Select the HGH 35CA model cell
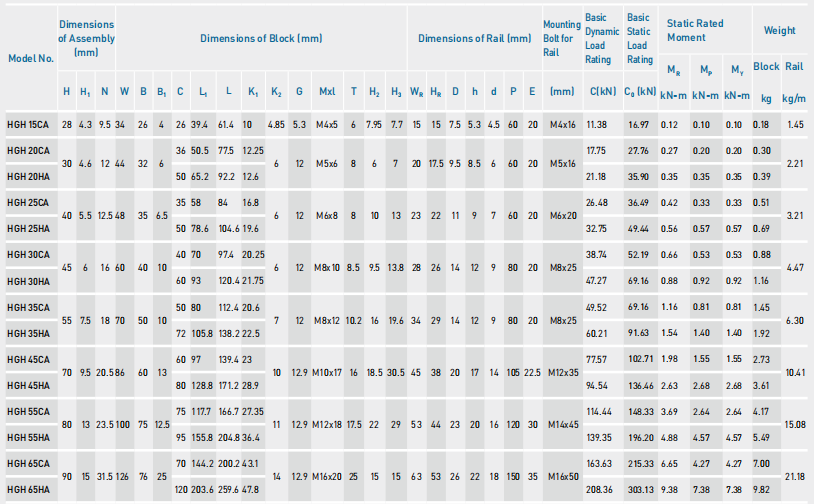The width and height of the screenshot is (814, 504). coord(27,307)
